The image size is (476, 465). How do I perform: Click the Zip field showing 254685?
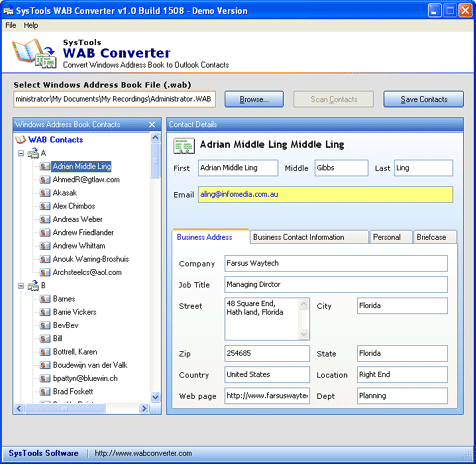[x=267, y=353]
